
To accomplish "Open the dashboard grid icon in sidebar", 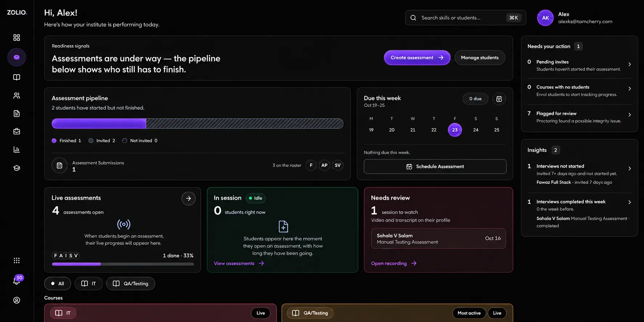I will pyautogui.click(x=17, y=37).
